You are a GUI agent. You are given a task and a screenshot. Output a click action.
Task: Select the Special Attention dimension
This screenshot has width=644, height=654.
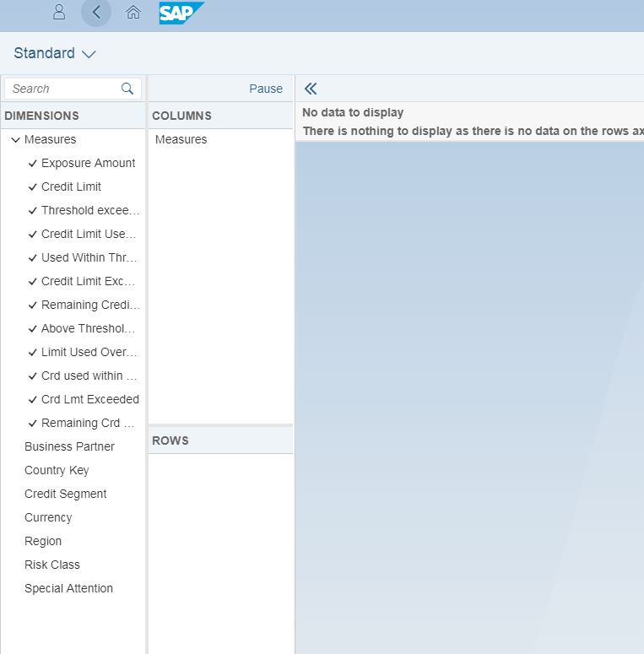tap(68, 588)
